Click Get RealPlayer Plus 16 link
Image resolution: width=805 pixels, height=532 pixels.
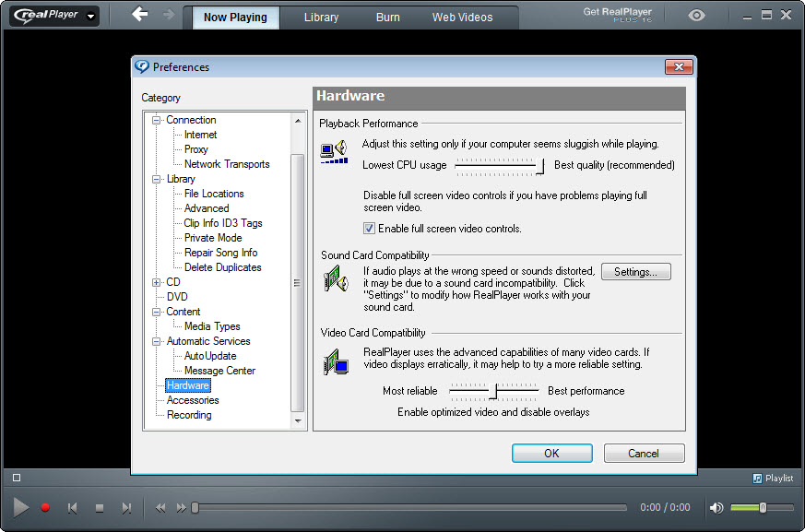point(618,15)
